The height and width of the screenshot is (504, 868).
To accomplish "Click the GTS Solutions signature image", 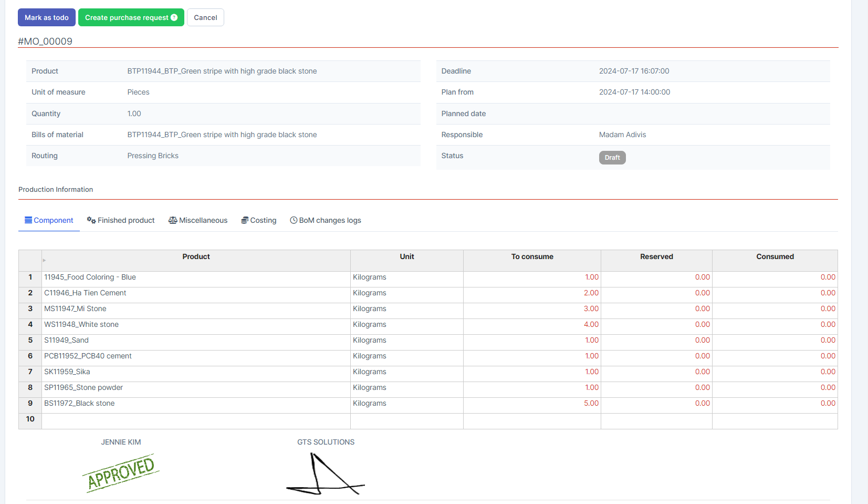I will (325, 474).
